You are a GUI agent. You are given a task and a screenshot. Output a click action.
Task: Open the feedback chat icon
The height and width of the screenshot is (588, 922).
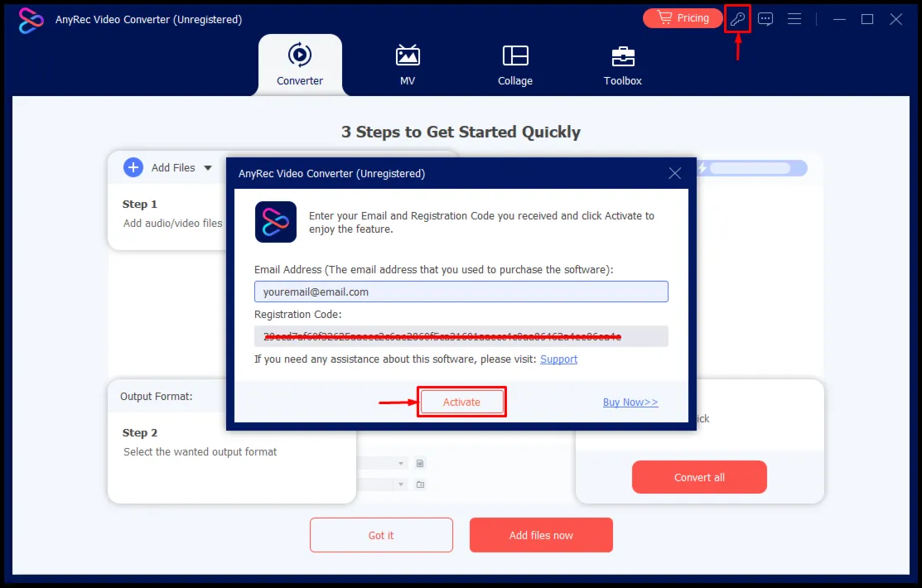765,19
